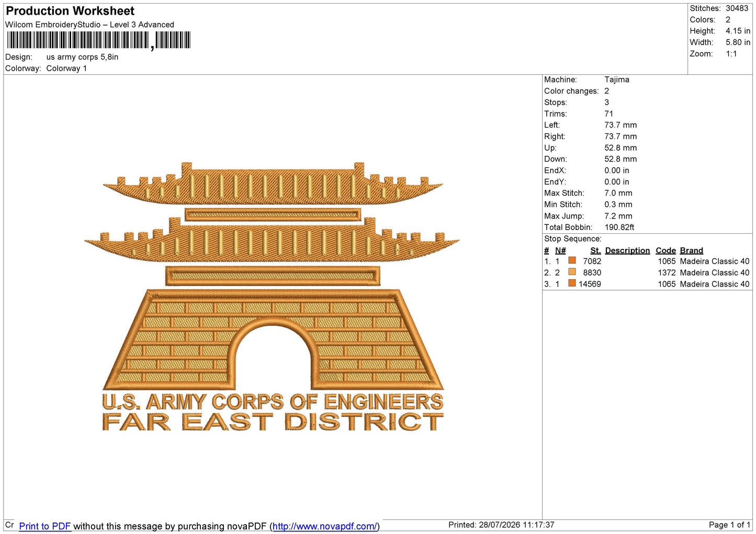Image resolution: width=756 pixels, height=534 pixels.
Task: Click the N# column header
Action: (560, 251)
